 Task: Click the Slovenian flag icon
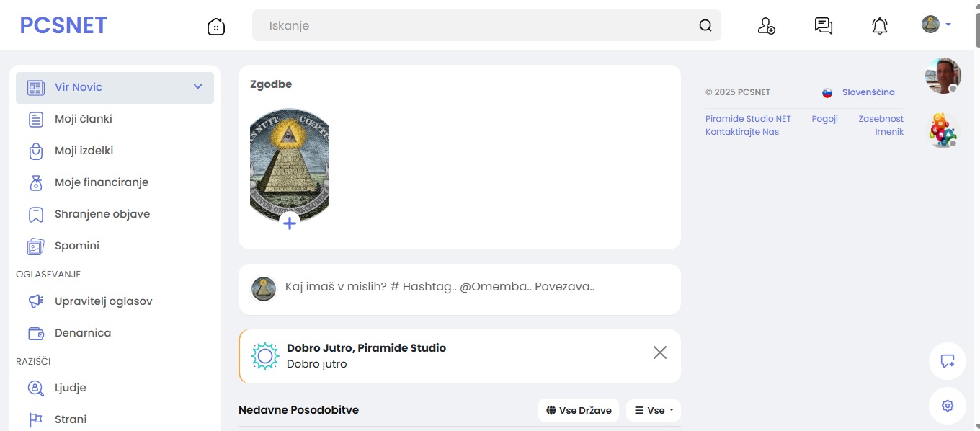tap(827, 93)
